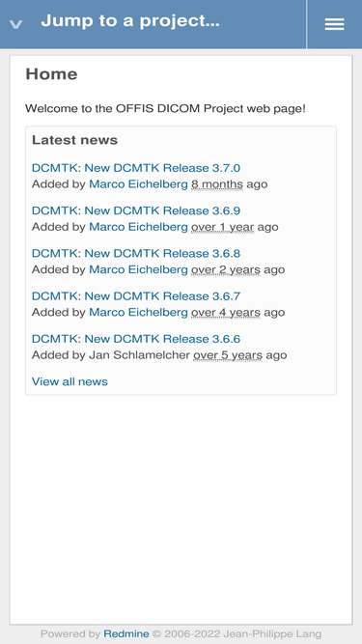Open Marco Eichelberg profile under Release 3.7.0
The height and width of the screenshot is (644, 362).
tap(138, 184)
